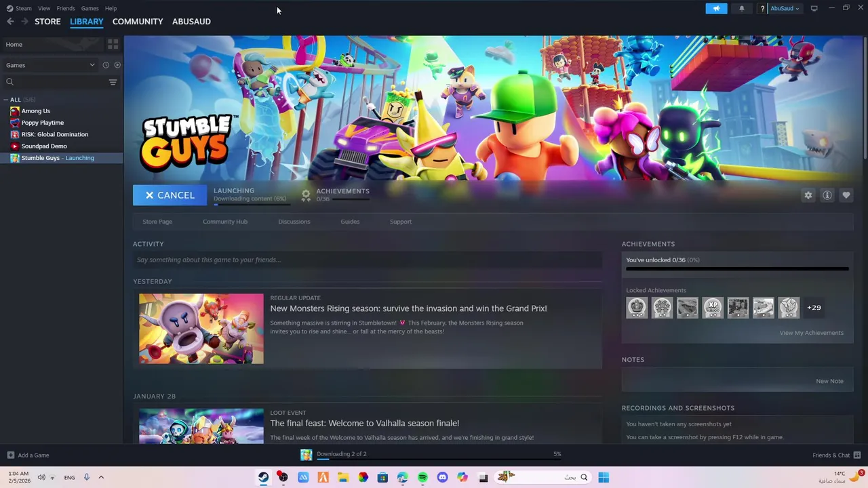Go to the STORE tab
This screenshot has height=488, width=868.
47,22
